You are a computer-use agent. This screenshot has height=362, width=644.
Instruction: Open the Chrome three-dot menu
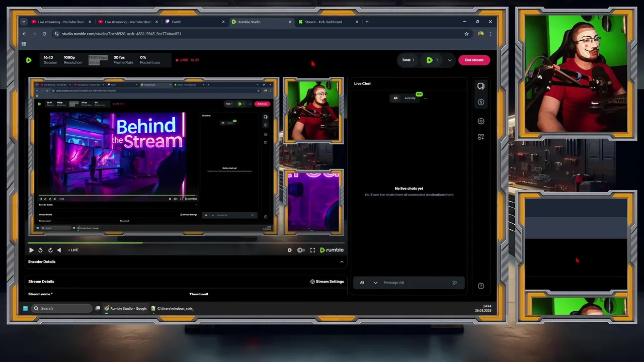[x=491, y=34]
